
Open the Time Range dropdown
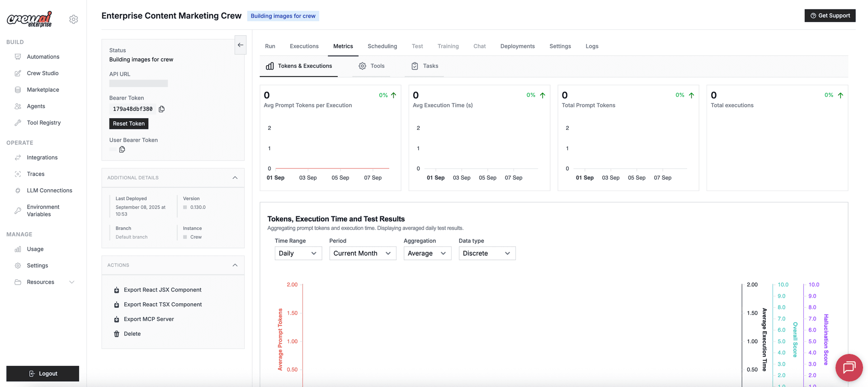[x=298, y=253]
